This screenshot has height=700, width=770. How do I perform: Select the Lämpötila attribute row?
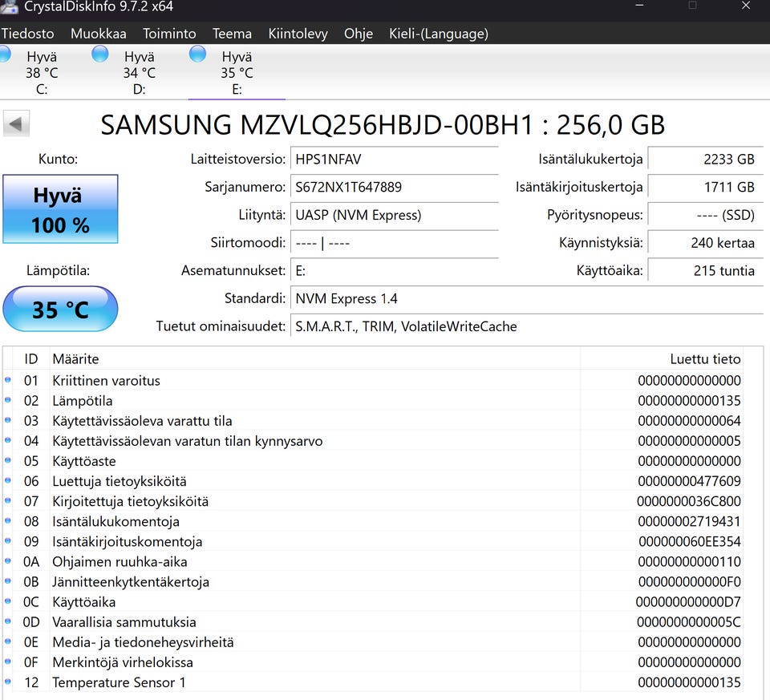click(321, 401)
